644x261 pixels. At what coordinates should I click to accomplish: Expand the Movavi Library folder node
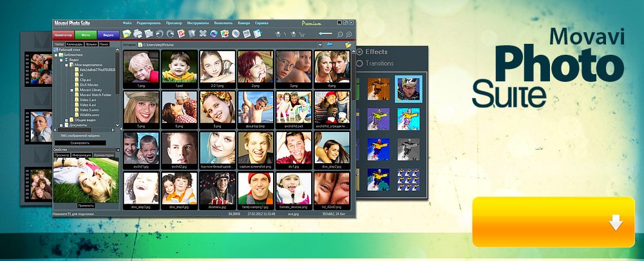tap(72, 90)
